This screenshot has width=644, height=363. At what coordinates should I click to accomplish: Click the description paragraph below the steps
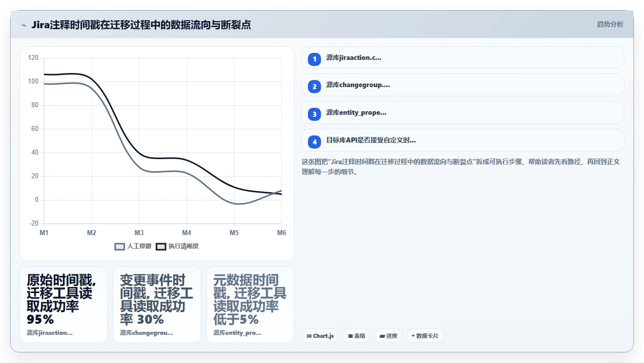click(461, 167)
